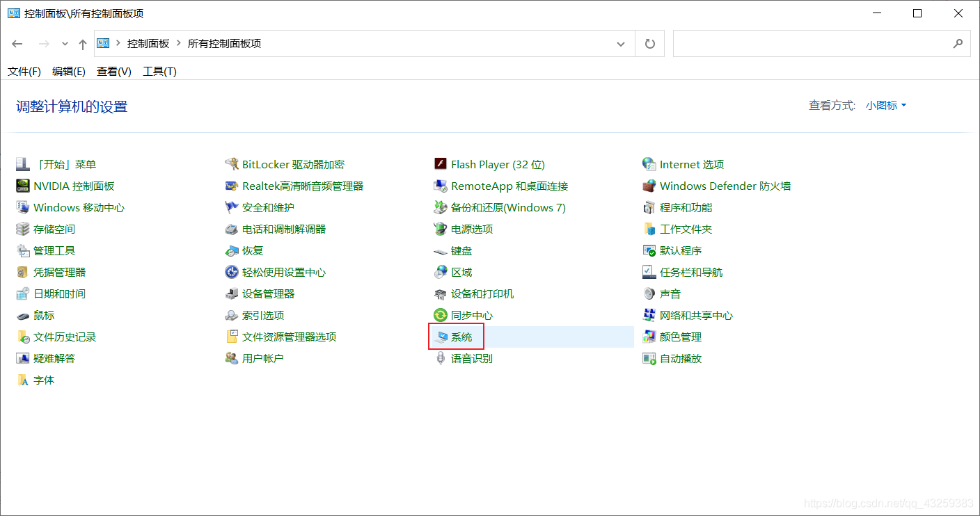This screenshot has height=516, width=980.
Task: Open the 系统 icon
Action: pyautogui.click(x=440, y=337)
